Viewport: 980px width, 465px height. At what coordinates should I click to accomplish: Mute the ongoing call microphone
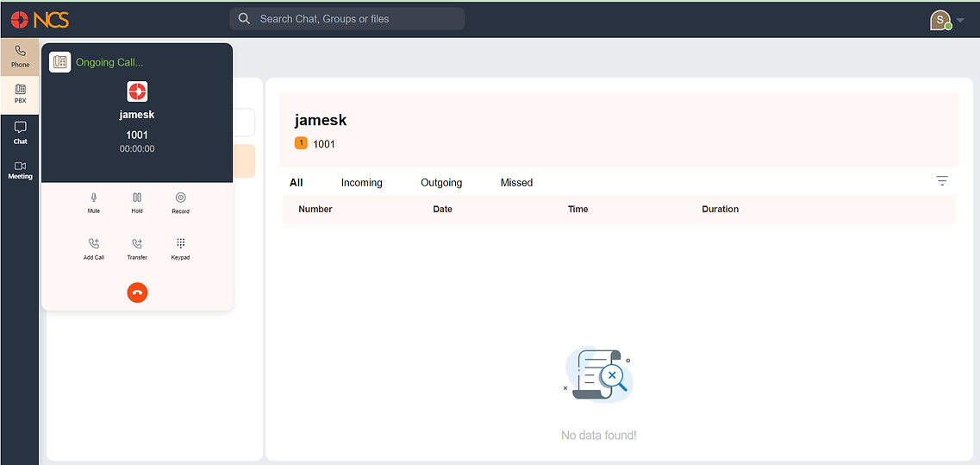(94, 203)
